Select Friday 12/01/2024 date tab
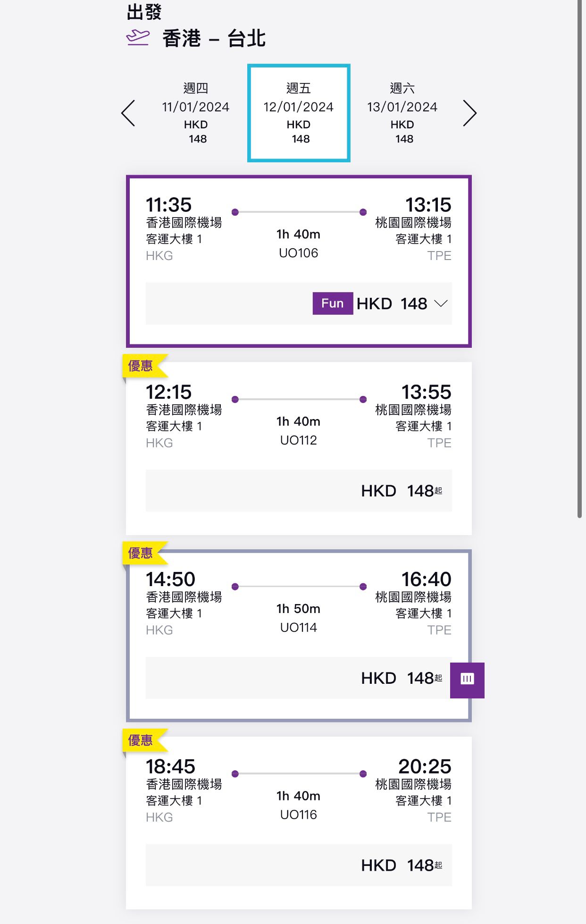 299,113
